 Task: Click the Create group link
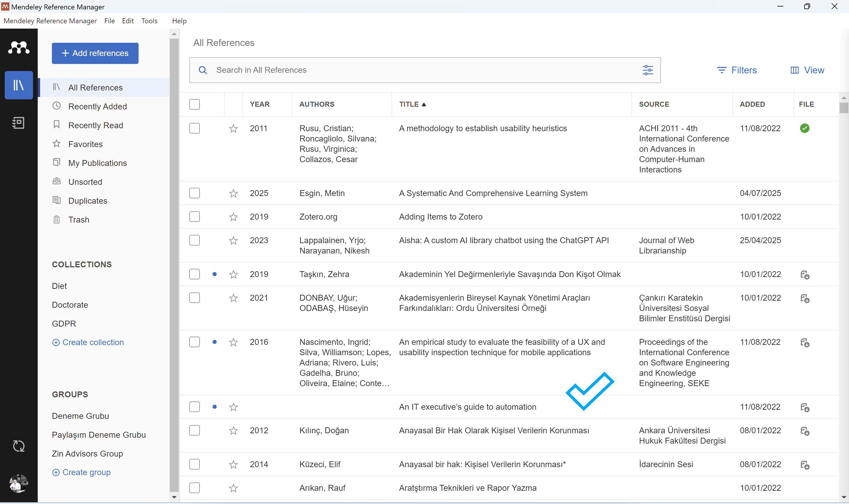[x=81, y=472]
